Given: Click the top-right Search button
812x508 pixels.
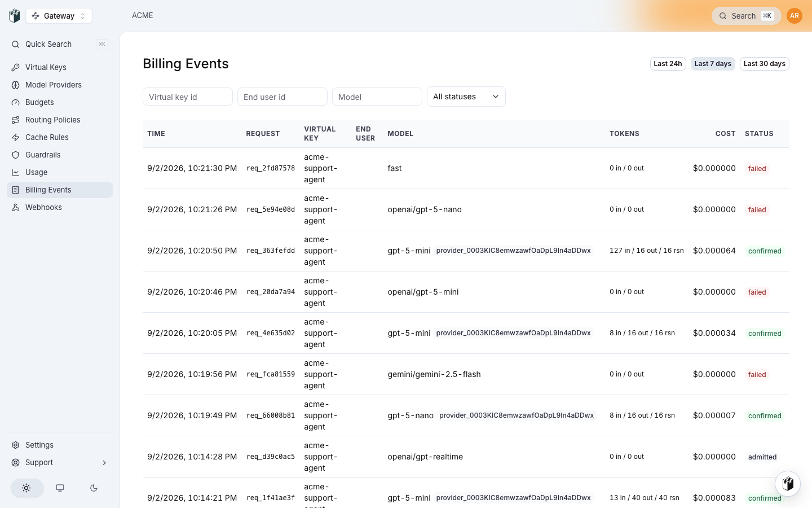Looking at the screenshot, I should [746, 16].
